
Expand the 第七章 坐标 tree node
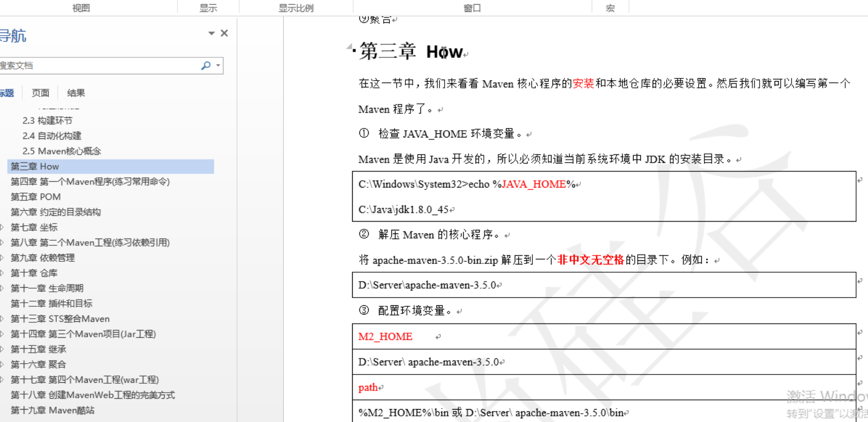tap(3, 227)
